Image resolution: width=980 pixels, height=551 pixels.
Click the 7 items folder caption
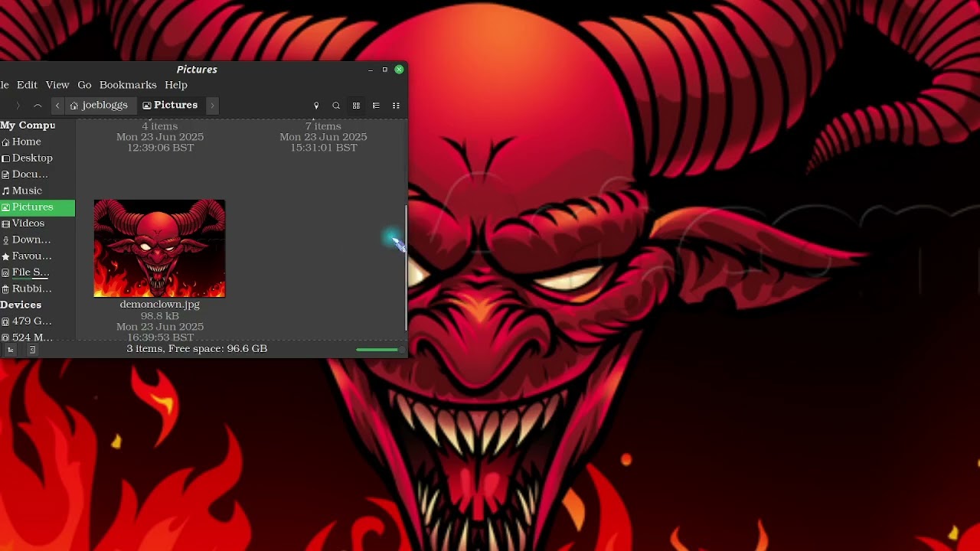point(323,126)
